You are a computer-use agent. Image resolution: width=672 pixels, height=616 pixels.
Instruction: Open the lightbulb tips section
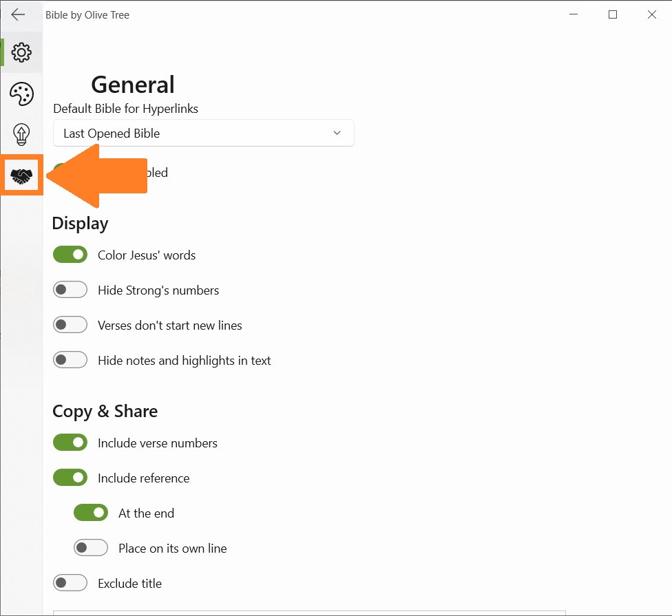coord(21,135)
